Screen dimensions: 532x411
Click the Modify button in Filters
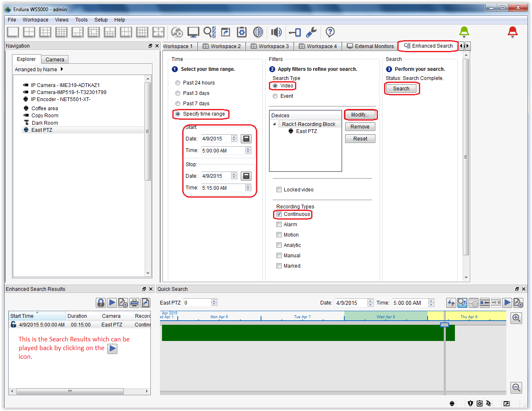coord(360,114)
